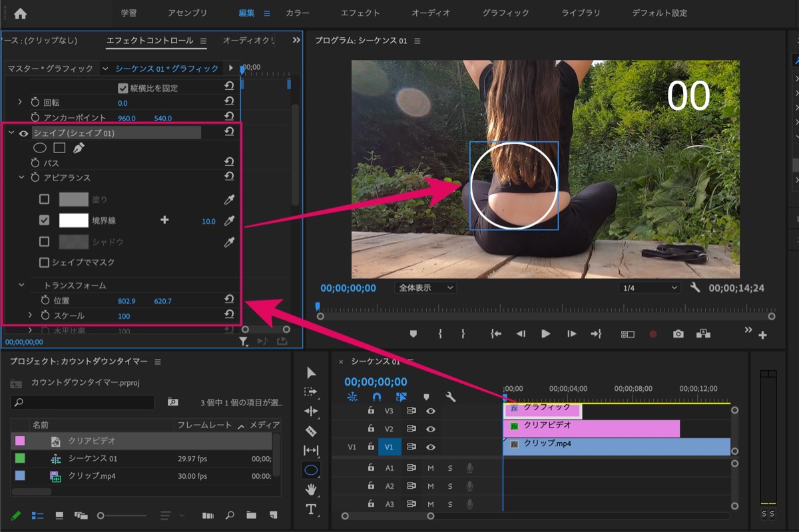
Task: Enable the 塗り fill checkbox
Action: pos(44,199)
